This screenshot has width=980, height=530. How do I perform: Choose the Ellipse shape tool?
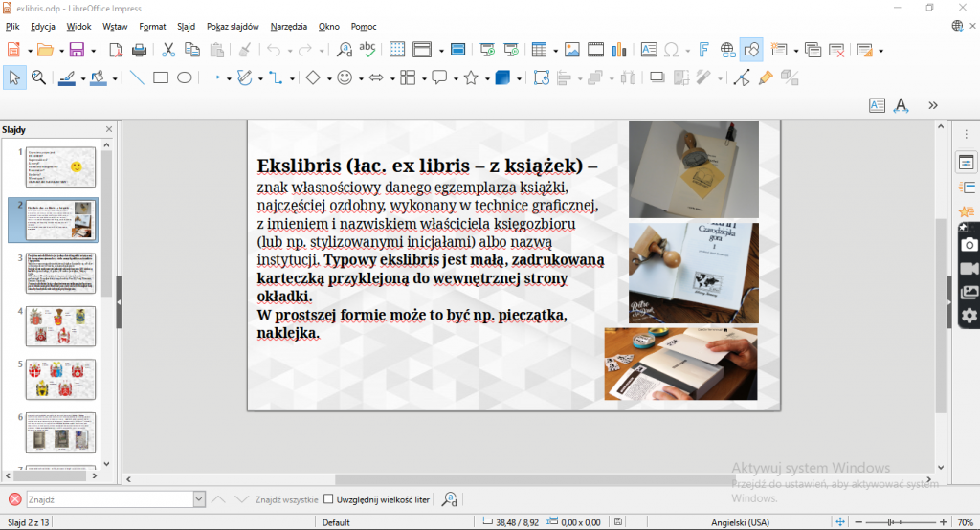[x=185, y=78]
